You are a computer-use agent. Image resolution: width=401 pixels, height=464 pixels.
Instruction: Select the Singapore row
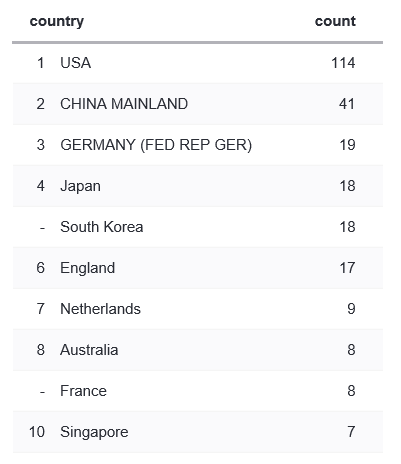[198, 432]
